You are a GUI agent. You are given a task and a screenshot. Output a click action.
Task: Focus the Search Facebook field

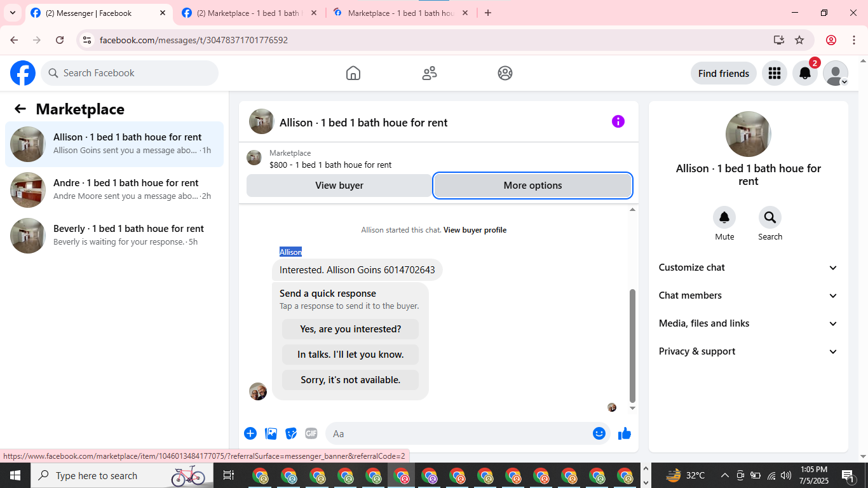(130, 73)
